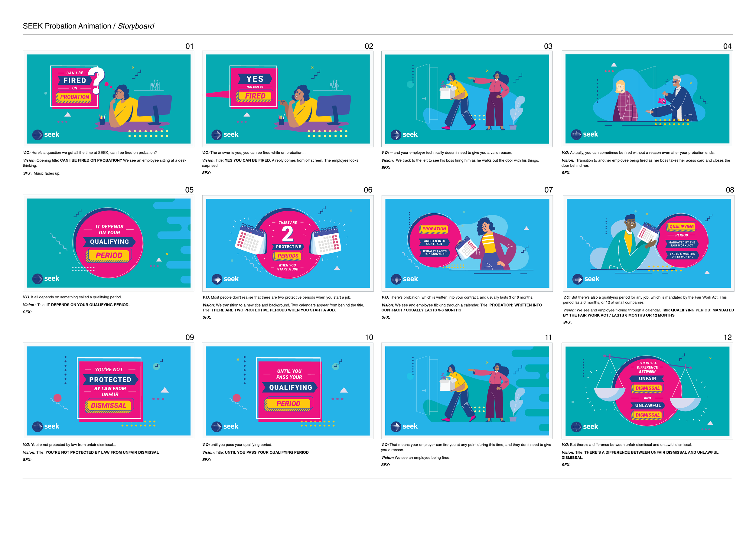Viewport: 756px width, 535px height.
Task: Click frame number label 12
Action: pyautogui.click(x=727, y=337)
